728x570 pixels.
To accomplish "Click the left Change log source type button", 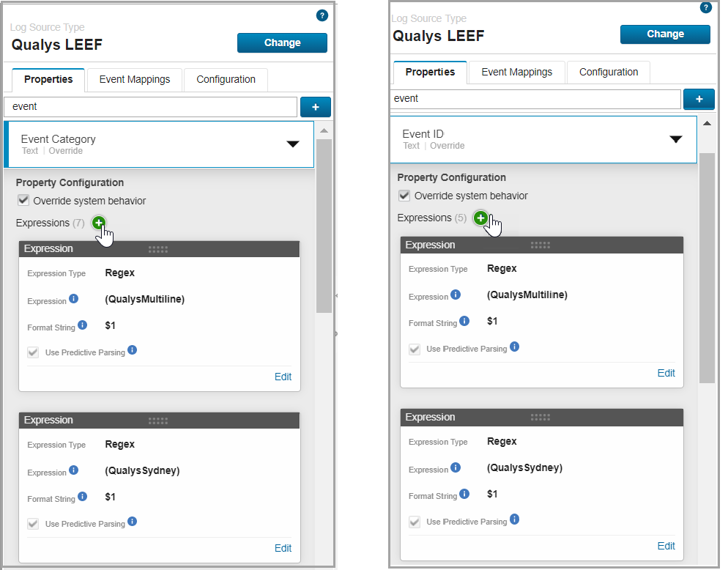I will click(x=282, y=42).
